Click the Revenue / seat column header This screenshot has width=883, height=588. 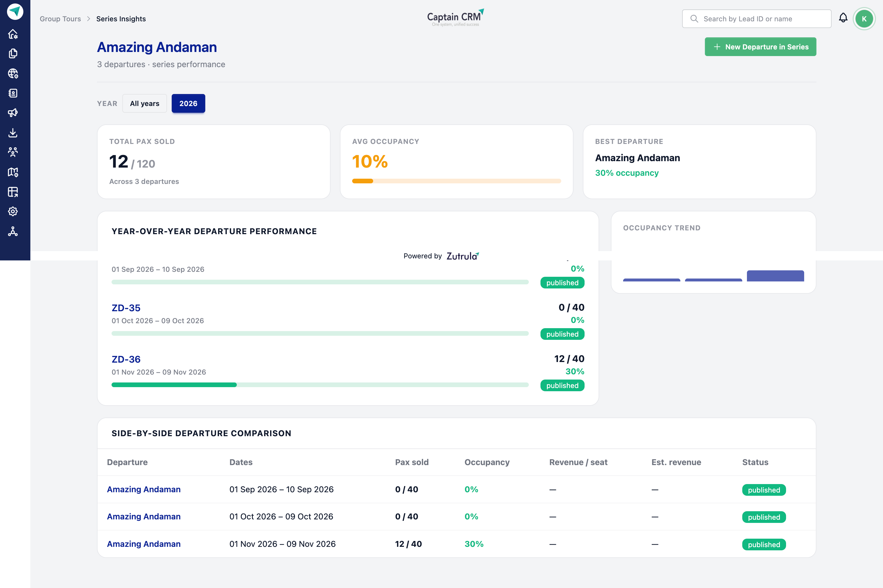click(578, 462)
